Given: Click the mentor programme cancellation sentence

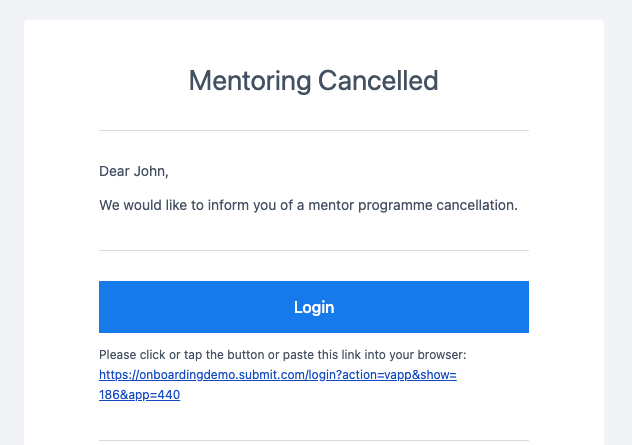Looking at the screenshot, I should point(308,205).
